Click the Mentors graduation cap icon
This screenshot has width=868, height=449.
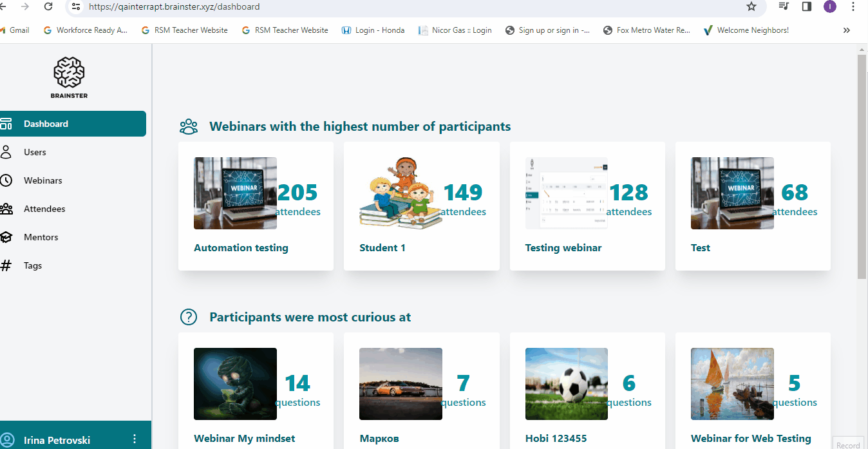coord(6,237)
